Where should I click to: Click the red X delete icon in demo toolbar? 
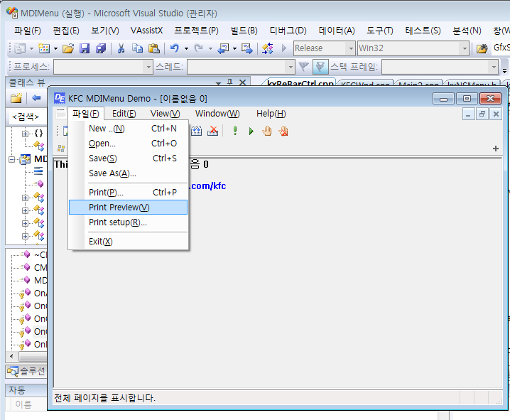pos(212,131)
